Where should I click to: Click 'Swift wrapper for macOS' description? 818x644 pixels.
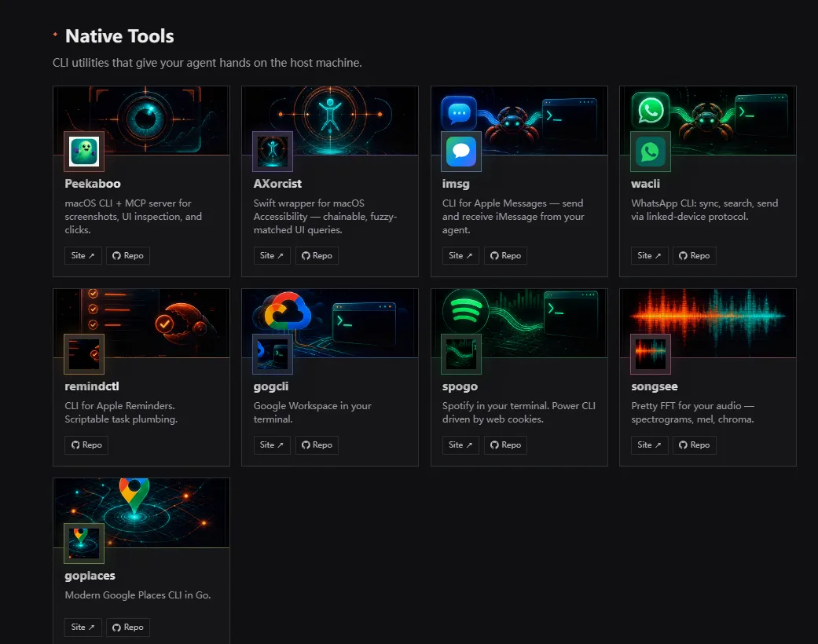coord(325,217)
